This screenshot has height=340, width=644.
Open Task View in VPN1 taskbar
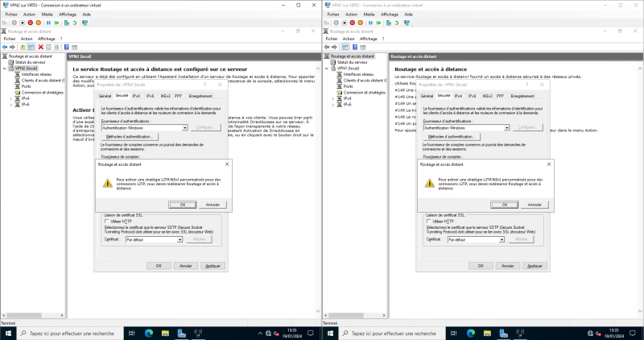(453, 333)
